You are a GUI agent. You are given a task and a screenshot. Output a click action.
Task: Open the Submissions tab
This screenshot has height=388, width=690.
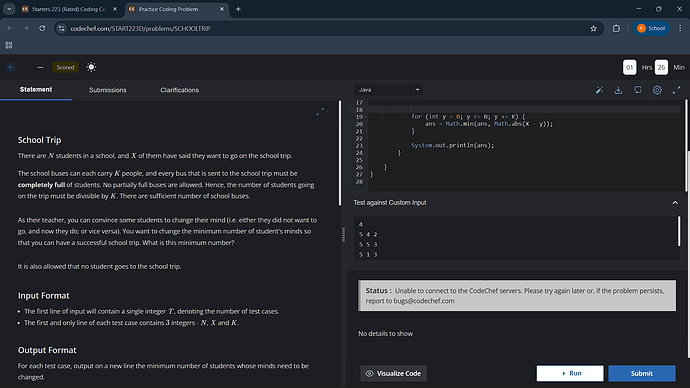point(108,90)
